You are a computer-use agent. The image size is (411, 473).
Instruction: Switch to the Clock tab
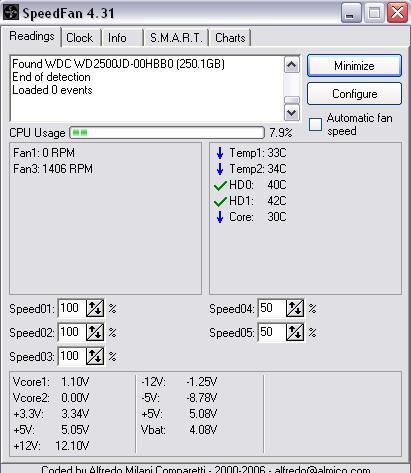pos(80,38)
